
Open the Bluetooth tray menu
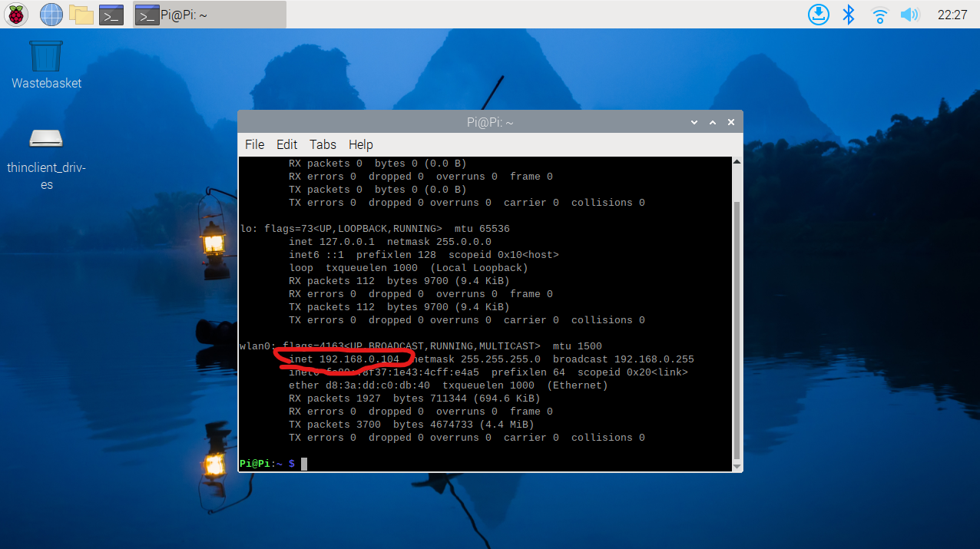coord(849,14)
